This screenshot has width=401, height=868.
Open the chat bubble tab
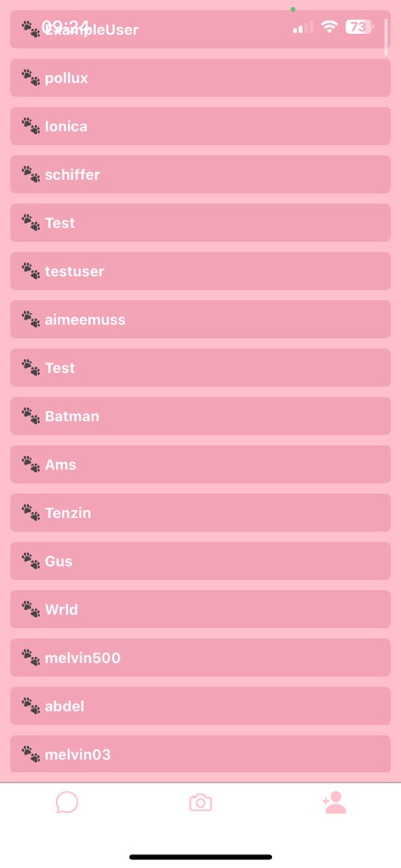[x=67, y=802]
